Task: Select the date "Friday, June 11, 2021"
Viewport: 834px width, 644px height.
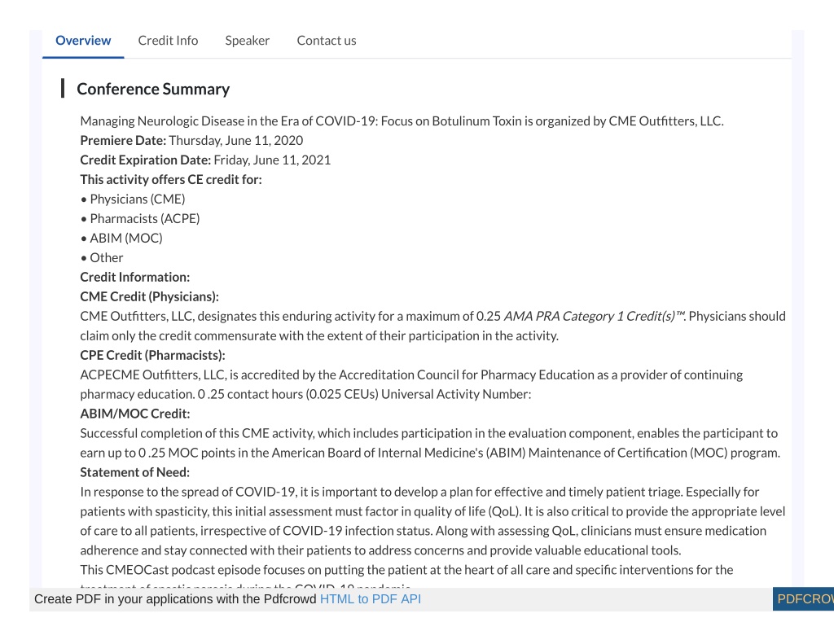Action: (272, 160)
